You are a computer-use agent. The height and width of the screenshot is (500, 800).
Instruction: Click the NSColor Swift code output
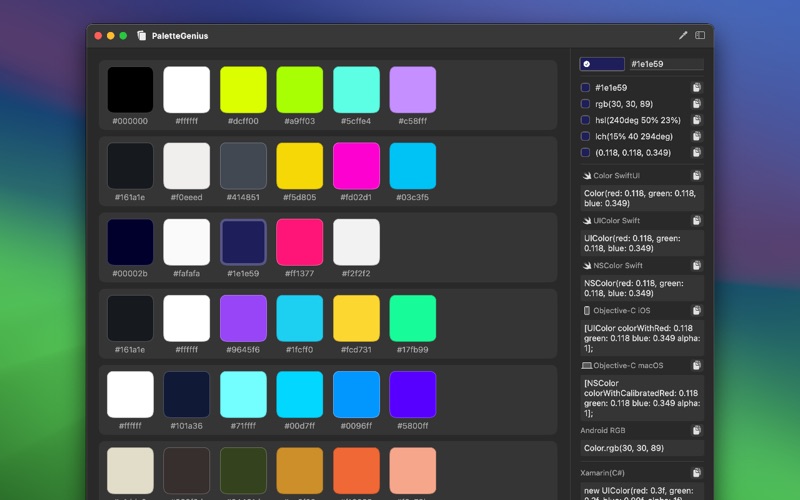(x=642, y=288)
